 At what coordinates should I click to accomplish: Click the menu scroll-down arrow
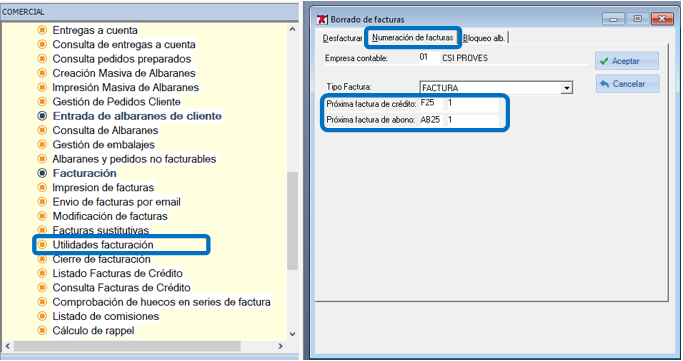[292, 334]
